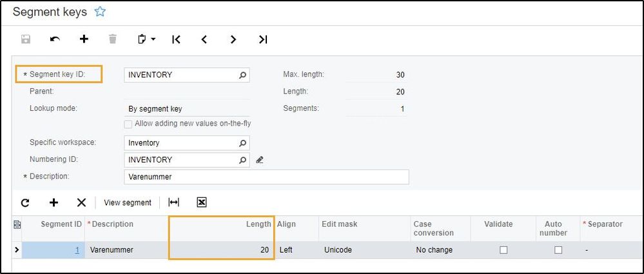Delete the selected segment row
This screenshot has width=644, height=274.
click(81, 202)
